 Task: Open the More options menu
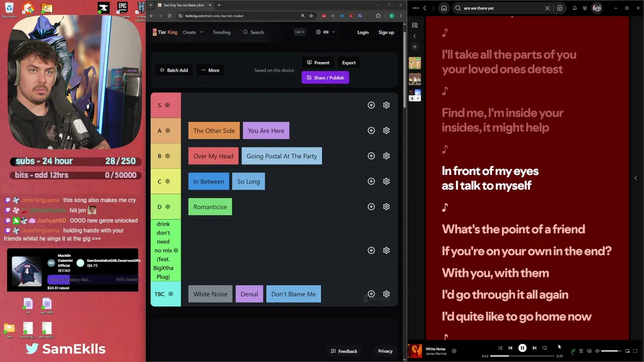[x=210, y=70]
